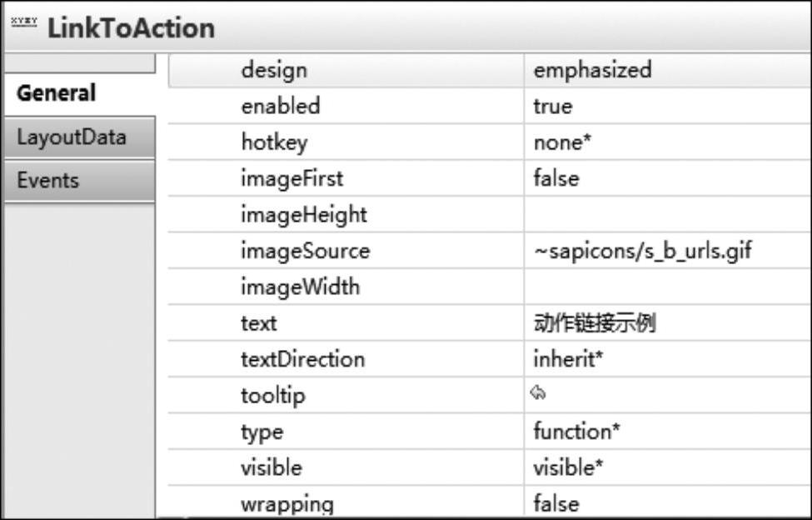Click the icon in tooltip value cell
Viewport: 812px width, 520px height.
(538, 393)
